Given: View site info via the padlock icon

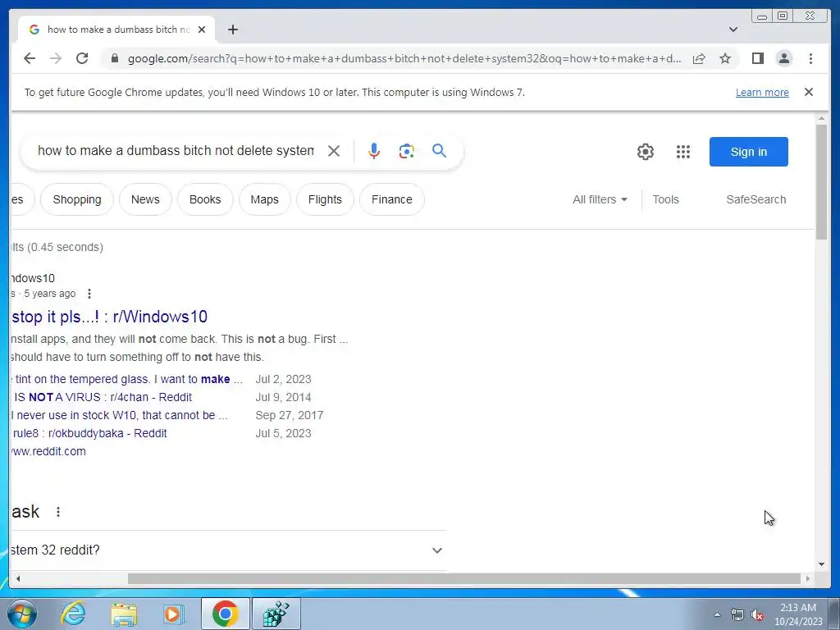Looking at the screenshot, I should point(114,58).
